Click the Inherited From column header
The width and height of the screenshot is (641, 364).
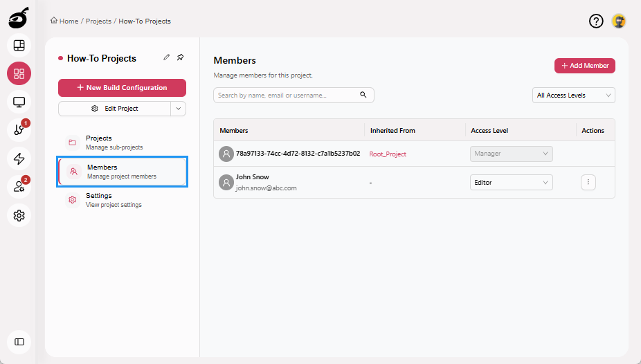point(392,130)
